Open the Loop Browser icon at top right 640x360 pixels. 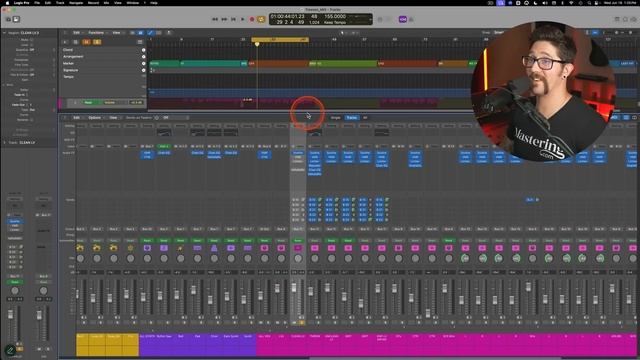[625, 19]
